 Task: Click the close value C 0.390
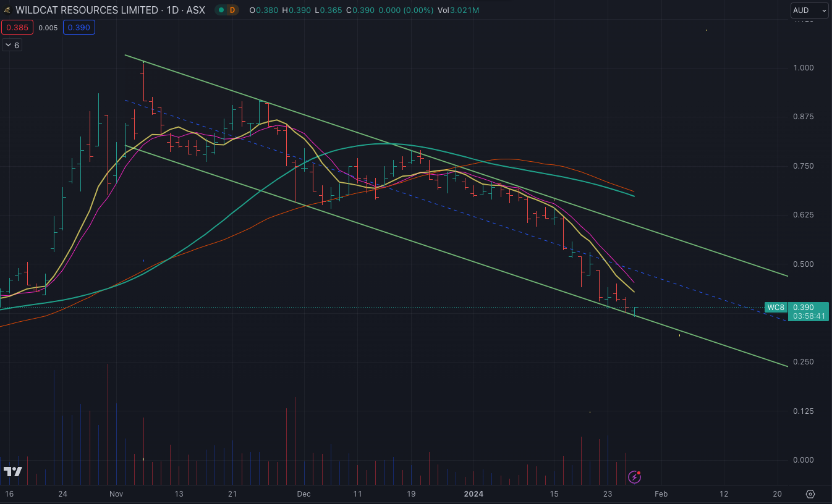(360, 10)
